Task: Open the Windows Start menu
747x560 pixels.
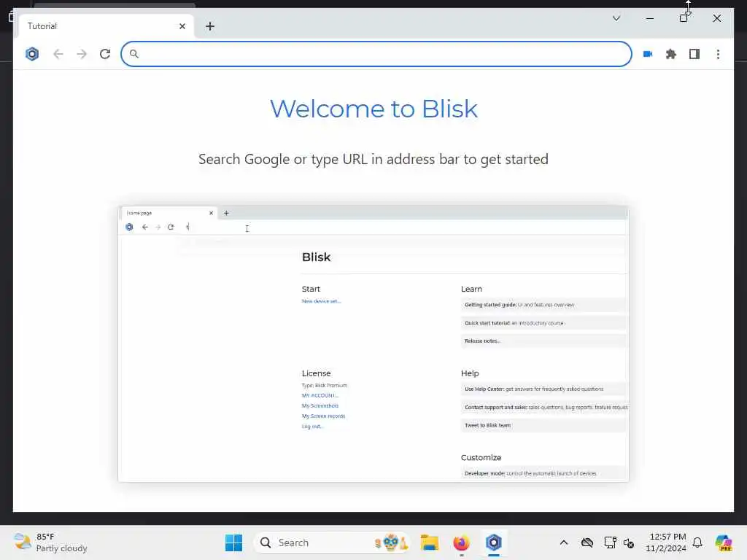Action: tap(234, 542)
